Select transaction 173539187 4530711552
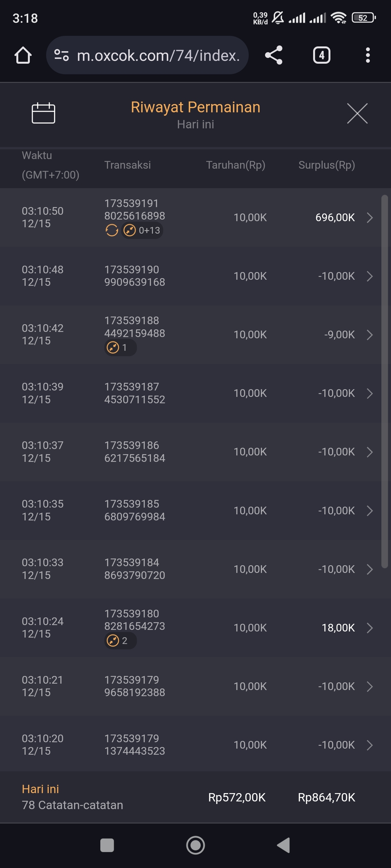The width and height of the screenshot is (391, 868). click(135, 393)
